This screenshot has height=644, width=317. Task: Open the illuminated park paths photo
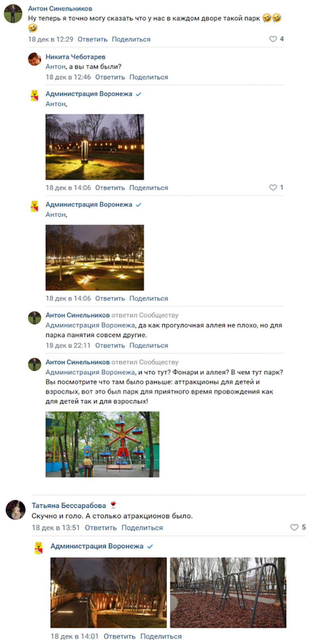pos(95,258)
